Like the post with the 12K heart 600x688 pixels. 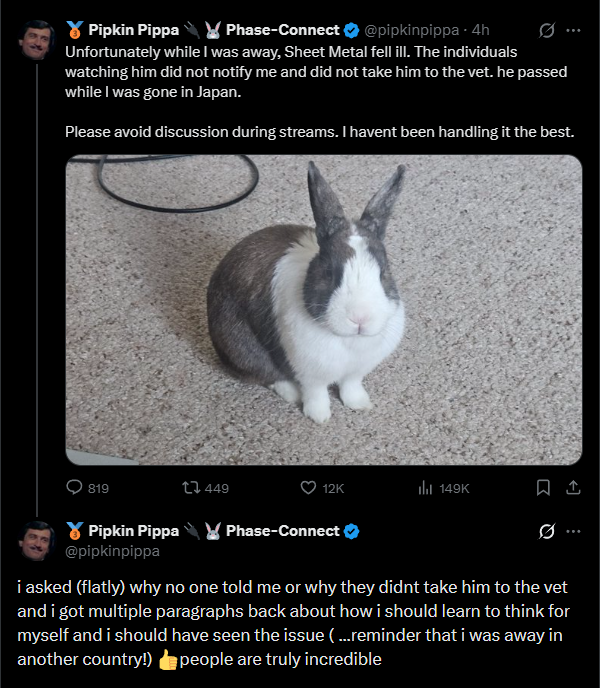coord(308,487)
